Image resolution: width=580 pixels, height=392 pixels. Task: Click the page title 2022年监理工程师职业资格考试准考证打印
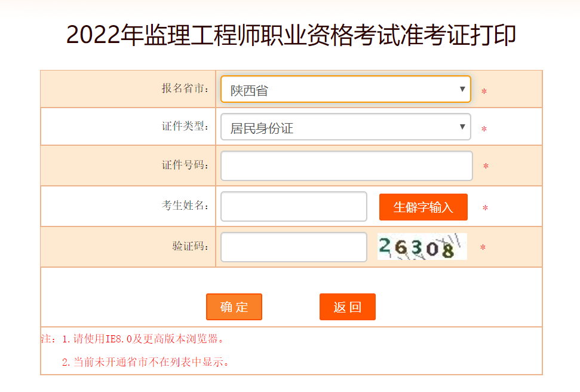coord(290,35)
